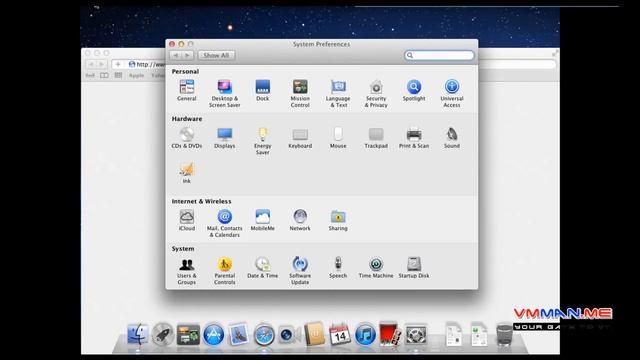The width and height of the screenshot is (640, 360).
Task: Open Mission Control preferences
Action: (x=300, y=93)
